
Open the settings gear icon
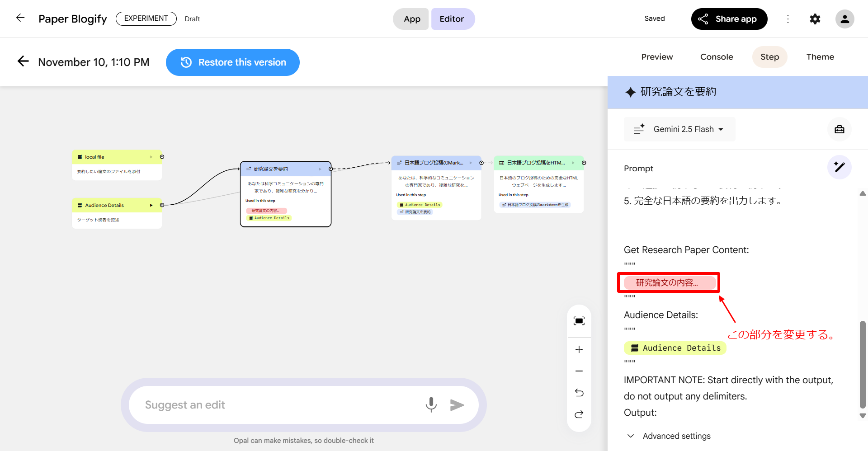[815, 19]
